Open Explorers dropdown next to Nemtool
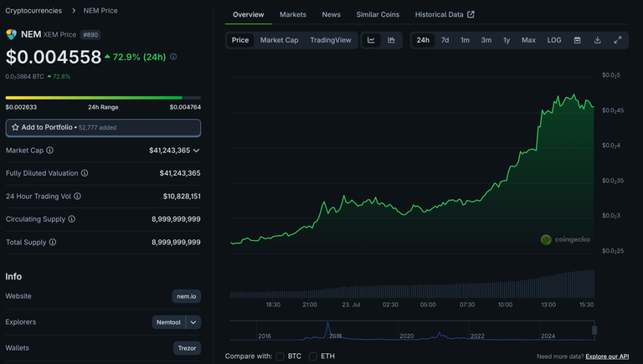 tap(193, 322)
